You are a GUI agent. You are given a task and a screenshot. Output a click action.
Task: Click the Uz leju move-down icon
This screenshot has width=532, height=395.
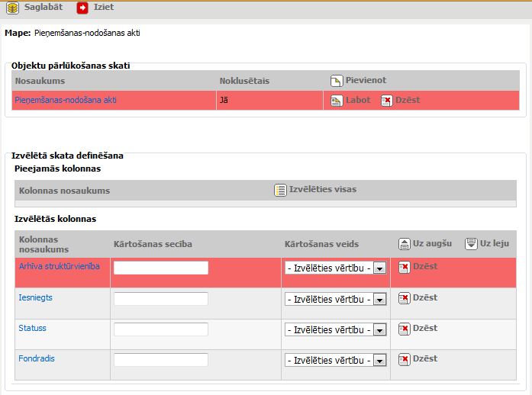[471, 244]
